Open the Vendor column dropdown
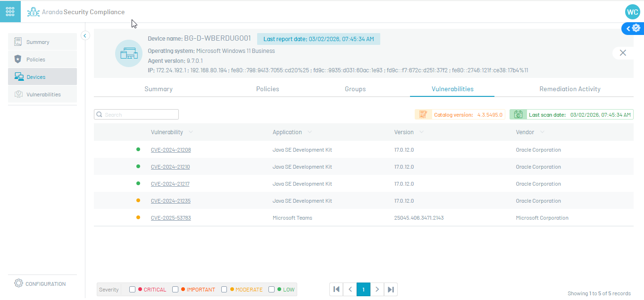The image size is (644, 300). 543,132
